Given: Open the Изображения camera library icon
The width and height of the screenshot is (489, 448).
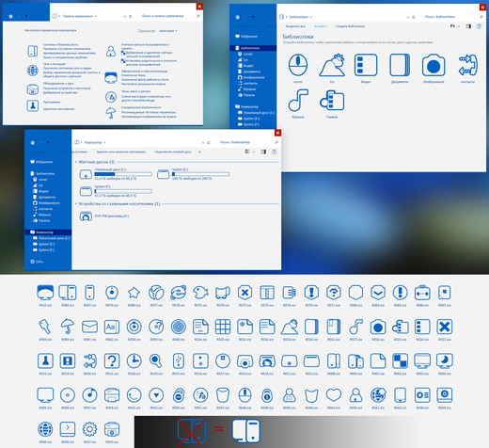Looking at the screenshot, I should pos(434,65).
